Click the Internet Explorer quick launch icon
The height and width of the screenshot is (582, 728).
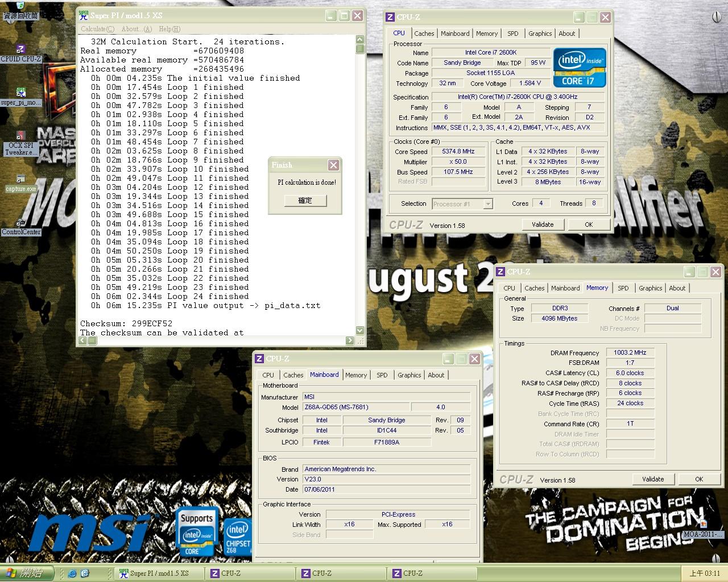(x=72, y=573)
